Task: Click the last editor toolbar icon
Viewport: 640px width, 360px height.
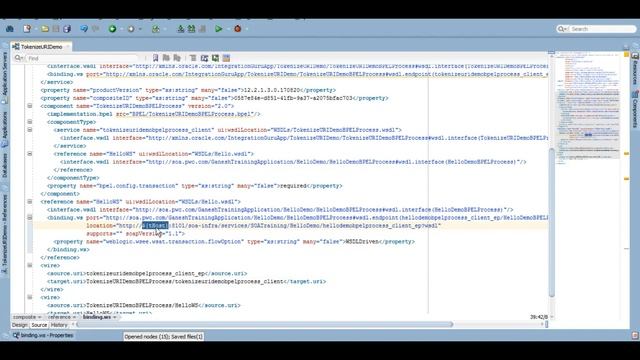Action: (226, 58)
